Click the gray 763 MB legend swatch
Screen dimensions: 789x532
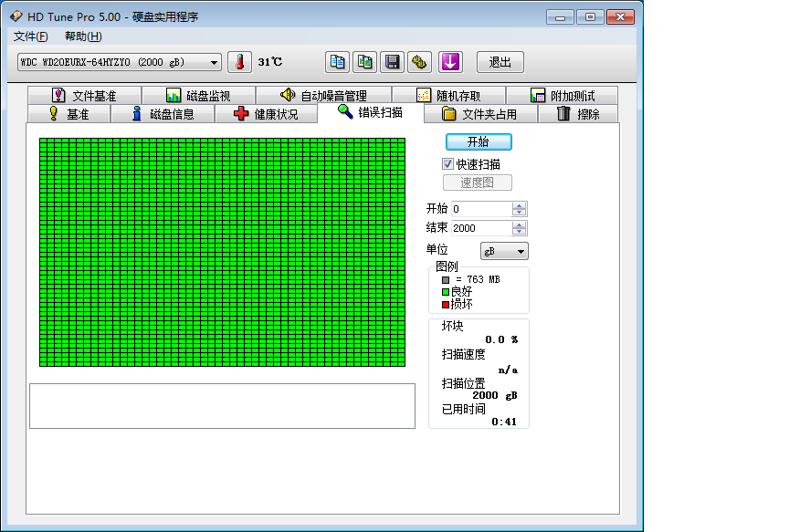[x=446, y=279]
